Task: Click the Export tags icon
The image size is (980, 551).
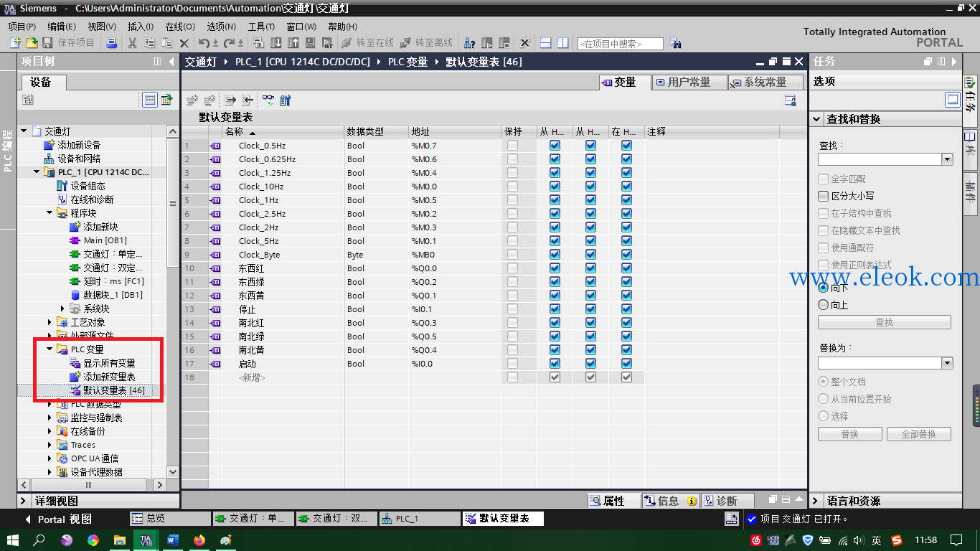Action: coord(230,100)
